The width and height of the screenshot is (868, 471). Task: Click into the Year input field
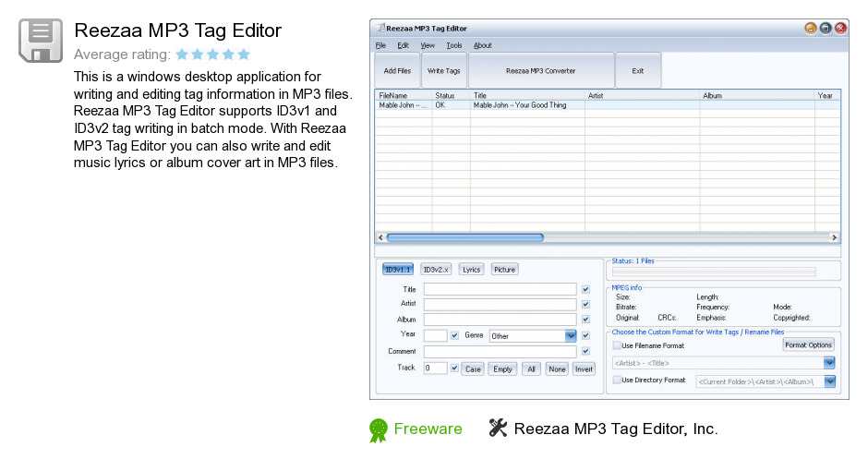pos(435,335)
